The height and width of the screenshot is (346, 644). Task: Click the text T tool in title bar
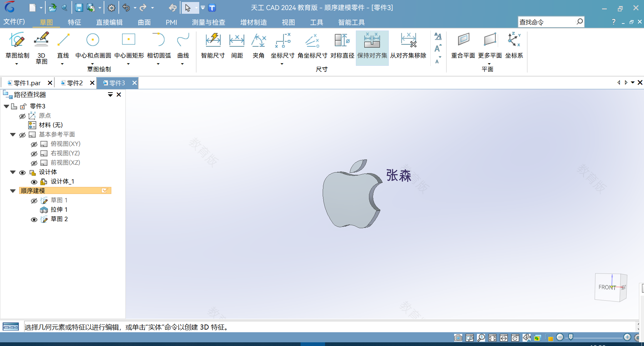tap(212, 8)
